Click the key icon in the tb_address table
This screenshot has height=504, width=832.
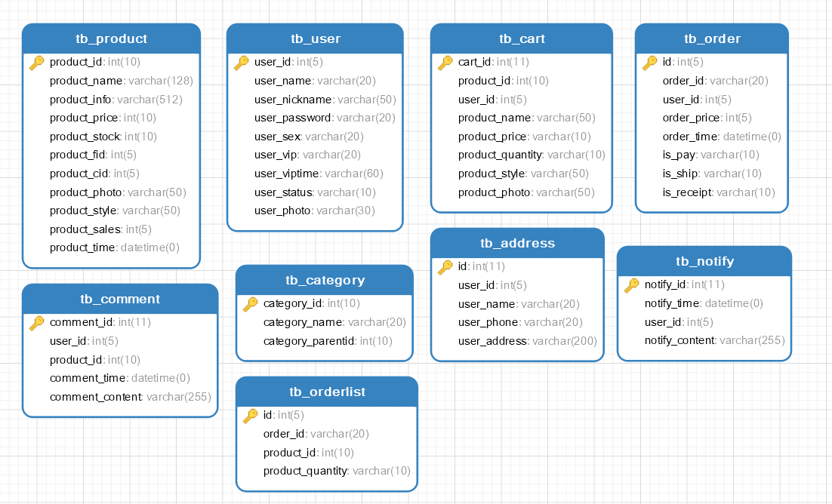[x=445, y=266]
